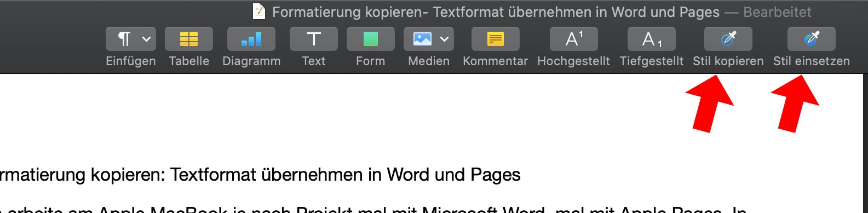868x213 pixels.
Task: Click the Medien picture icon
Action: (x=422, y=39)
